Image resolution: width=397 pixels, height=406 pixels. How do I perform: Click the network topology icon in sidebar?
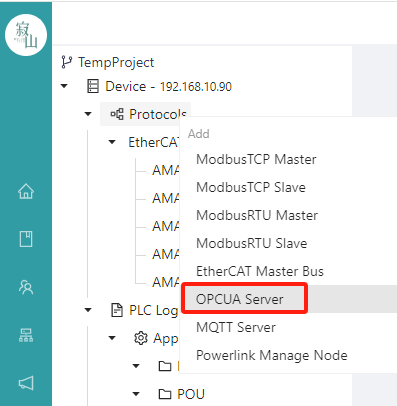[26, 335]
